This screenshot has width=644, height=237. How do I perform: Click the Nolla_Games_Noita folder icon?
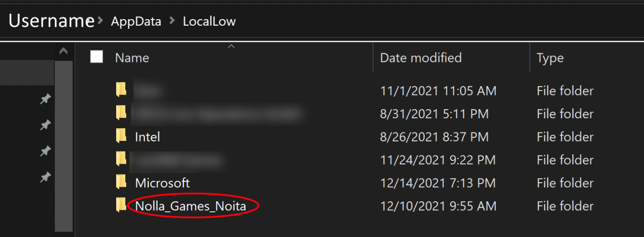tap(121, 205)
